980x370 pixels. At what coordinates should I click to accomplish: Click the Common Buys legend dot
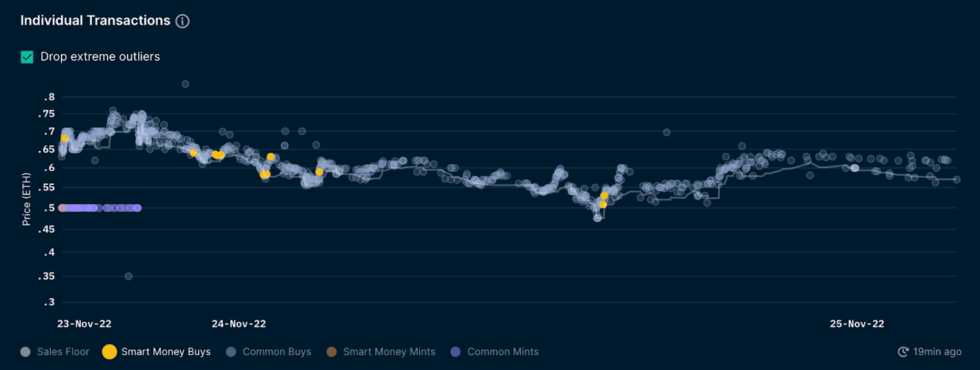231,352
